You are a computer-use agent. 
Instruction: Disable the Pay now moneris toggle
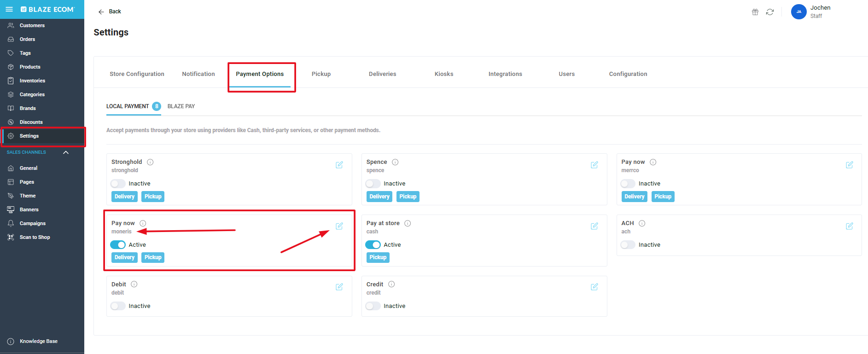pos(118,245)
